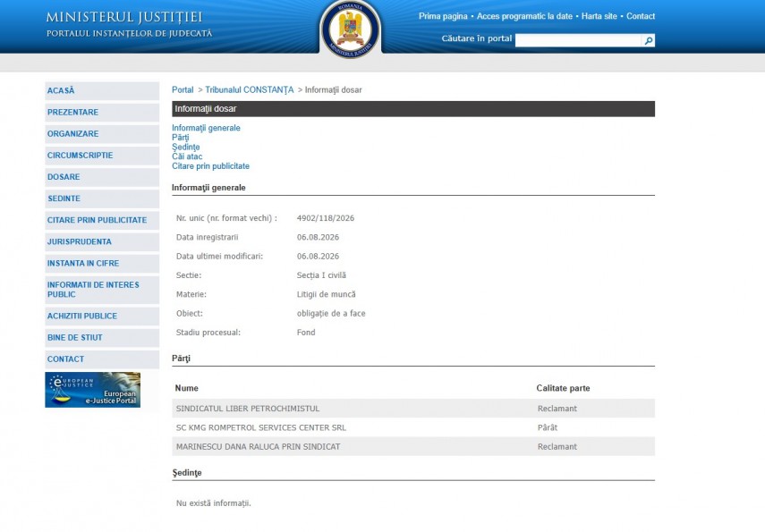The height and width of the screenshot is (532, 765).
Task: Open the European e-Justice Portal banner
Action: 93,390
